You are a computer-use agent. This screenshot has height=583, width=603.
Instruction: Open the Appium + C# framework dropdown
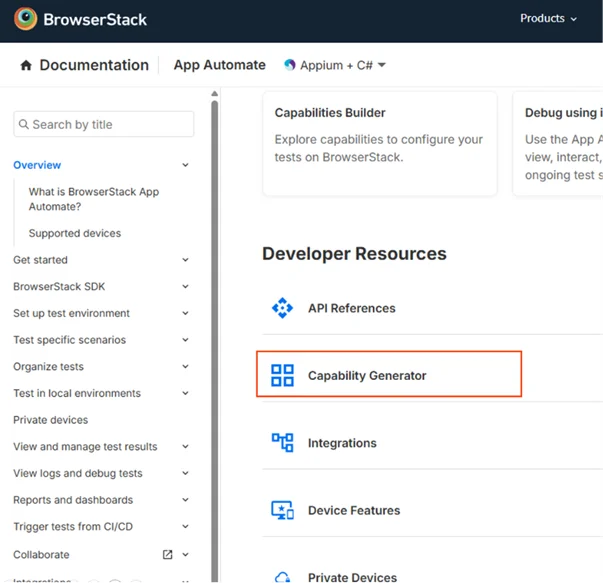(x=335, y=65)
